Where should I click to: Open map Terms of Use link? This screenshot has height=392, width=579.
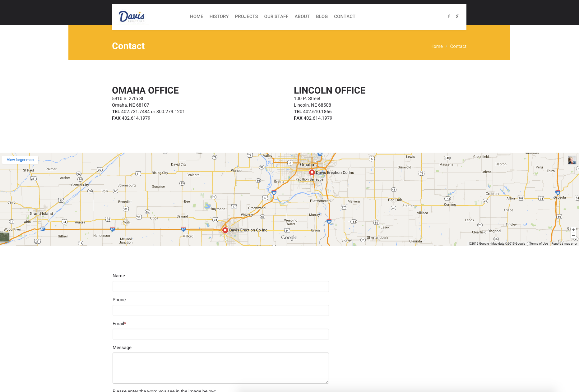538,244
